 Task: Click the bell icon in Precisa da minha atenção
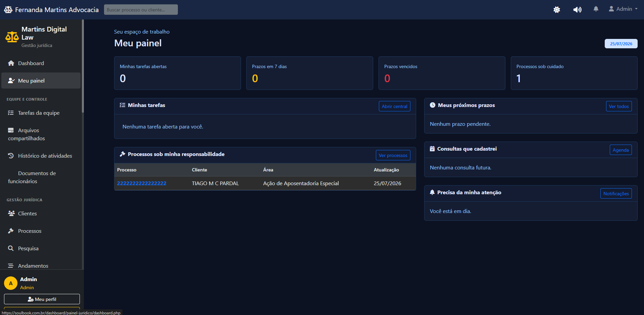click(432, 192)
